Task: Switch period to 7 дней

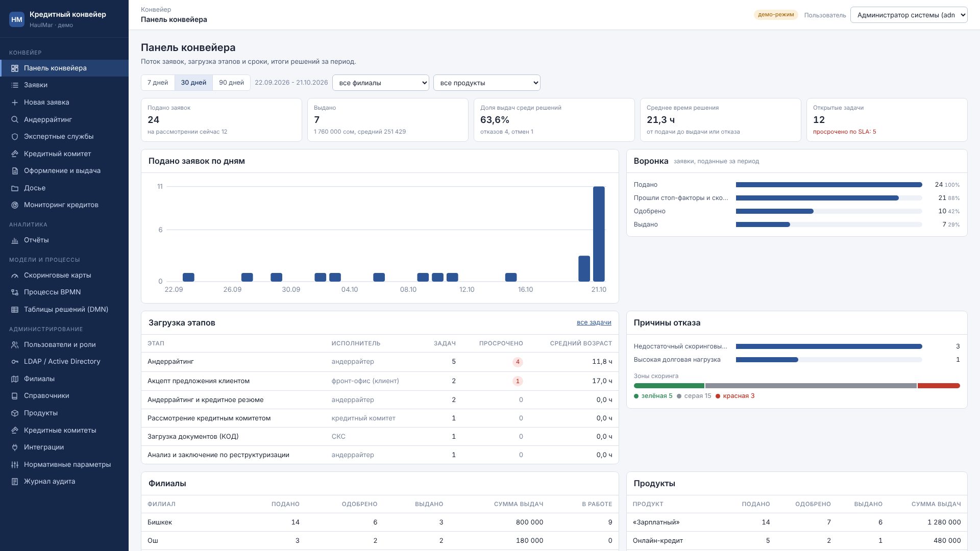Action: click(158, 83)
